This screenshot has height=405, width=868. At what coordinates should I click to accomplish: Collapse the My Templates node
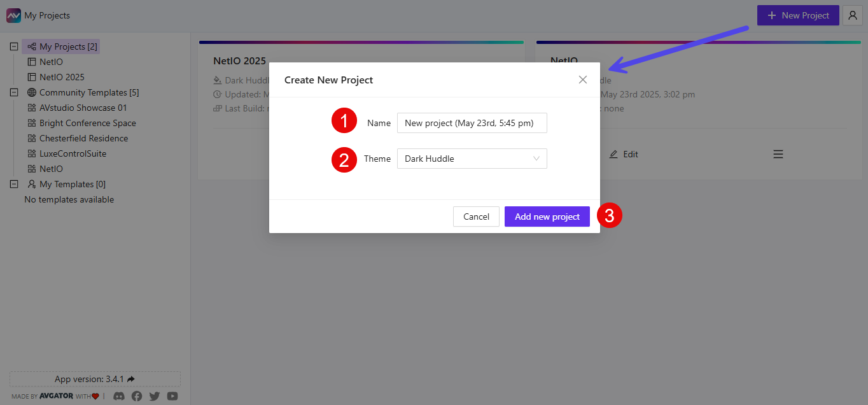[x=13, y=183]
